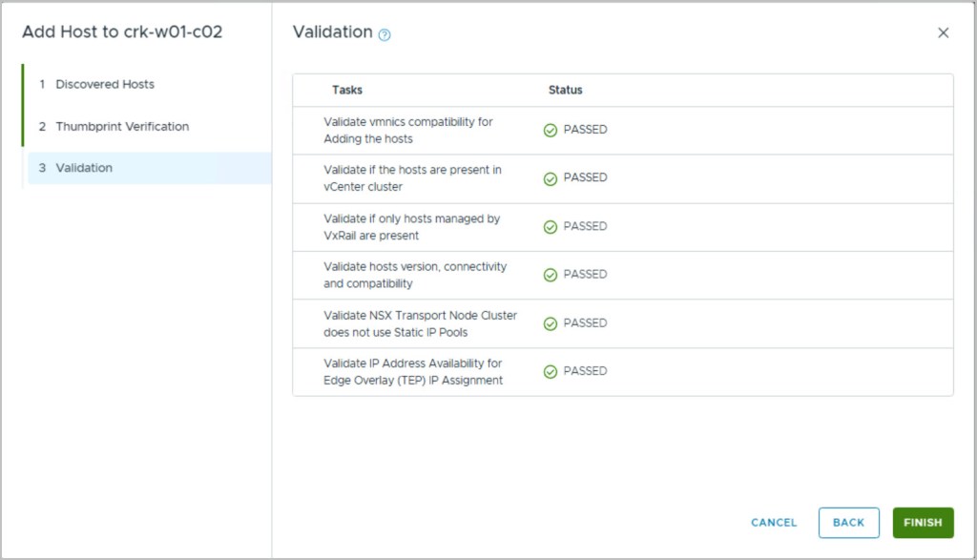Click the Status column header

[565, 90]
